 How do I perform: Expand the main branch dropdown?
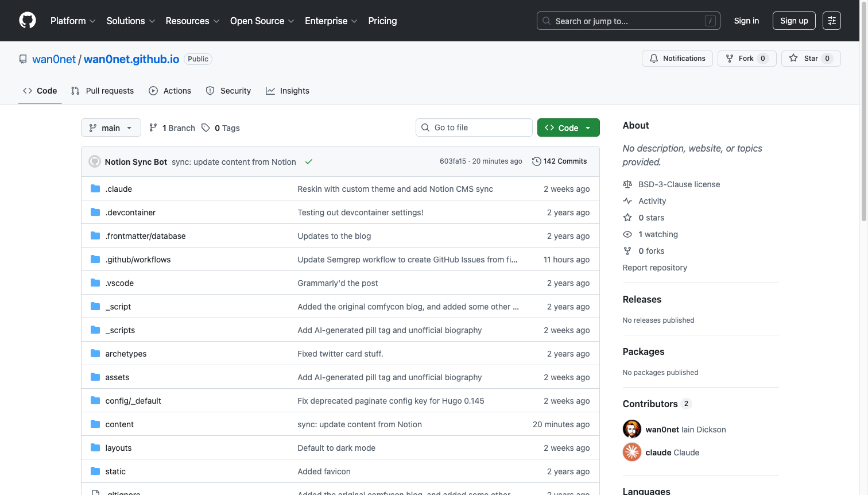111,128
